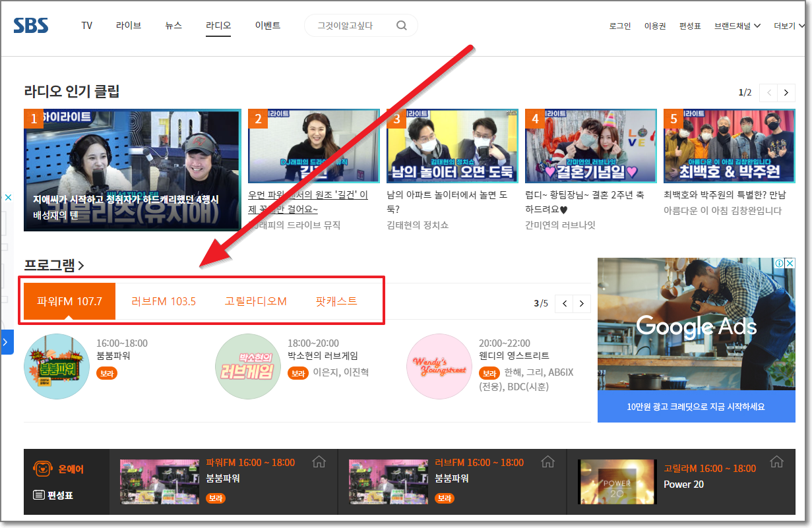Open clip 2 thumbnail 김건
The height and width of the screenshot is (528, 812).
coord(314,146)
